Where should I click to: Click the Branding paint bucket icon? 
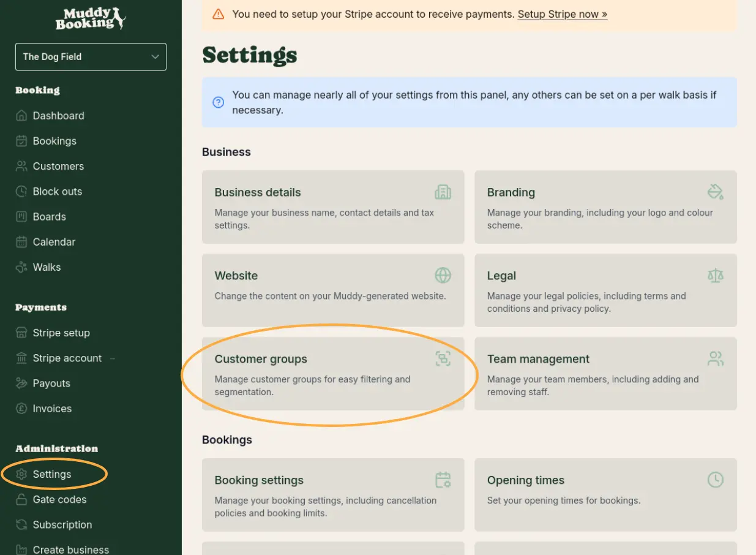coord(715,191)
